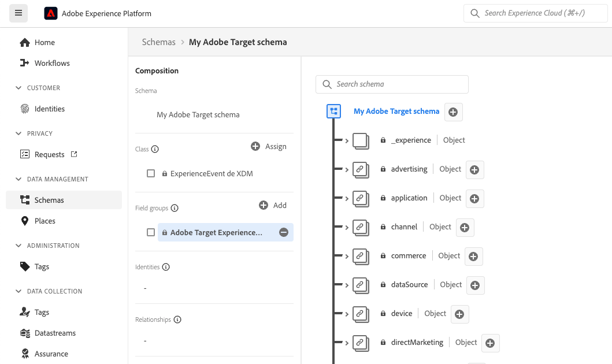612x364 pixels.
Task: Check the ExperienceEvent de XDM checkbox
Action: coord(151,173)
